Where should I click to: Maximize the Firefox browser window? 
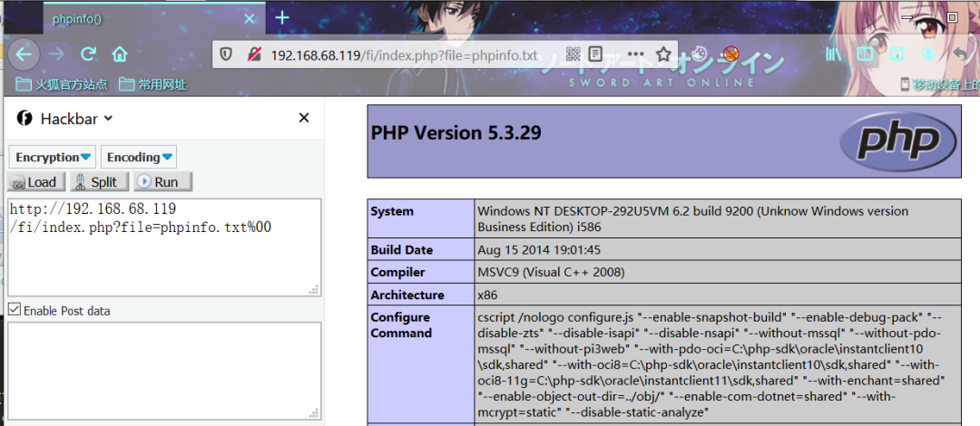(952, 17)
